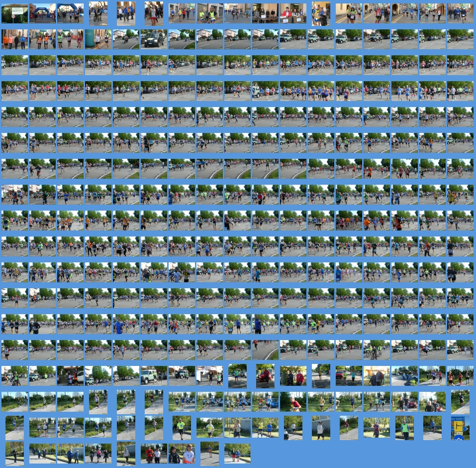Click the motorcycle on road thumbnail
This screenshot has width=476, height=468.
(x=126, y=39)
